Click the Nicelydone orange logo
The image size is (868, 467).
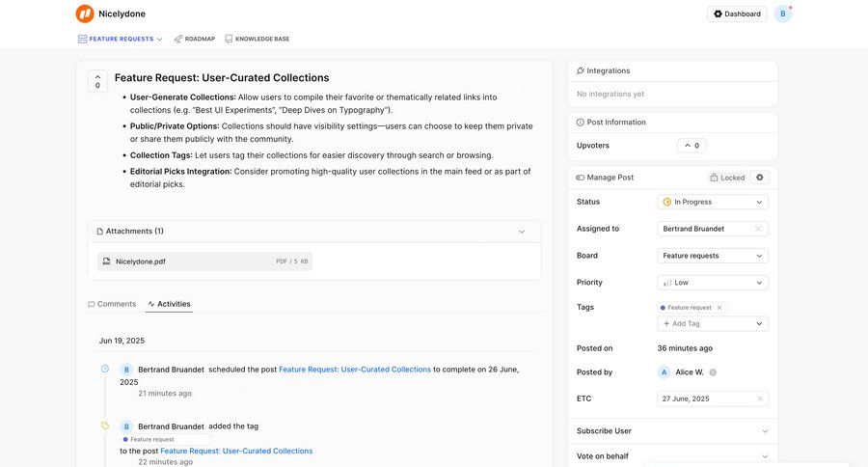[x=85, y=14]
